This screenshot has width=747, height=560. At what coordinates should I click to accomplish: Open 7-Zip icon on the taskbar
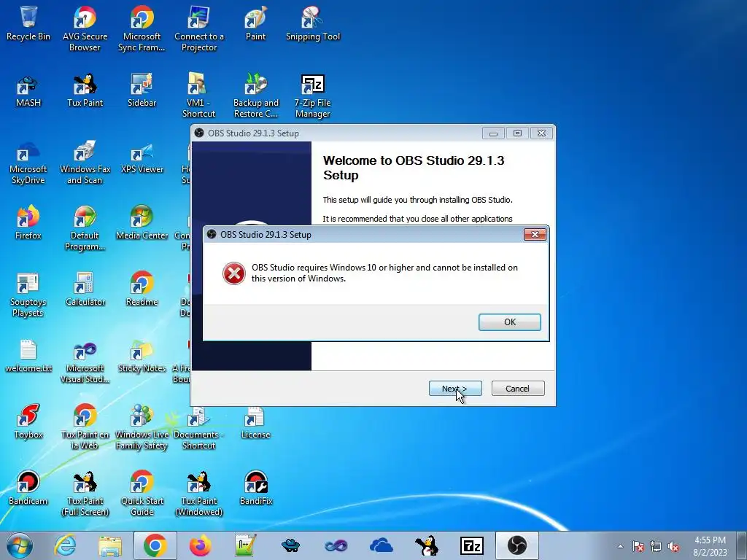(472, 545)
